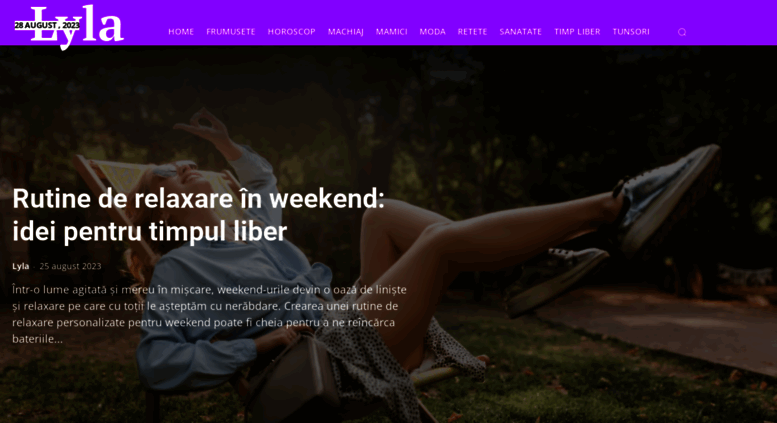
Task: Open the RETETE menu item
Action: tap(472, 32)
